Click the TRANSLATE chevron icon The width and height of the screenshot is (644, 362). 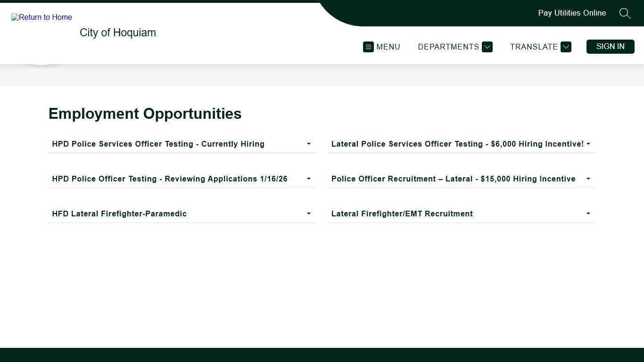coord(565,47)
